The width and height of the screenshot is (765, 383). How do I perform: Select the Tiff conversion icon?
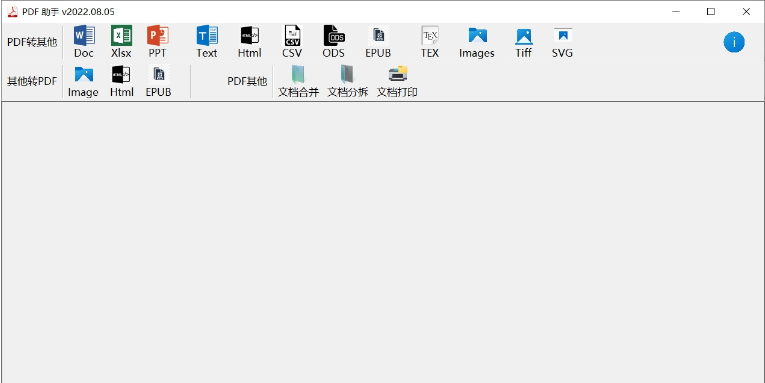523,42
